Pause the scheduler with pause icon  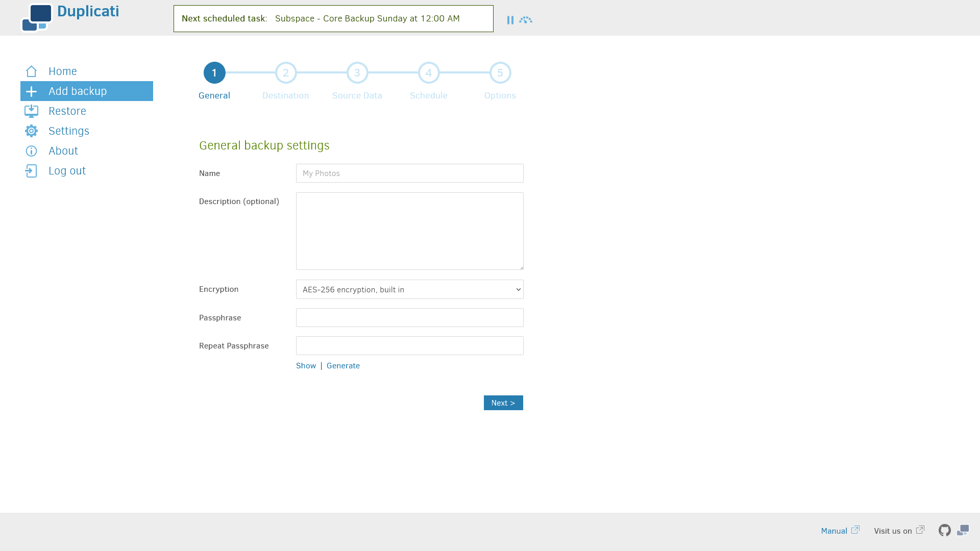point(510,20)
